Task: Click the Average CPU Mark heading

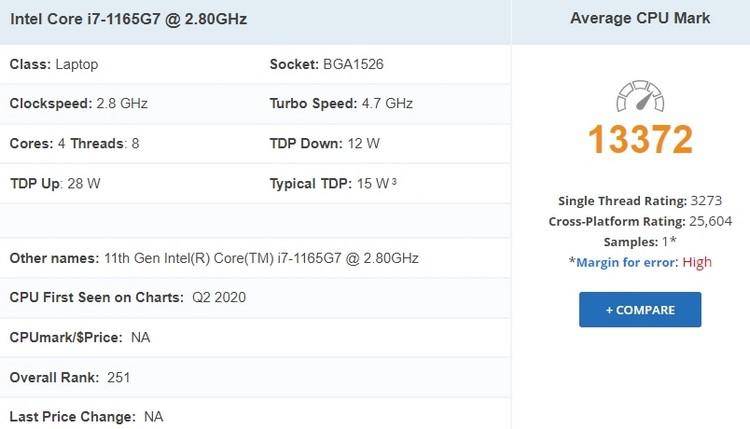Action: 640,18
